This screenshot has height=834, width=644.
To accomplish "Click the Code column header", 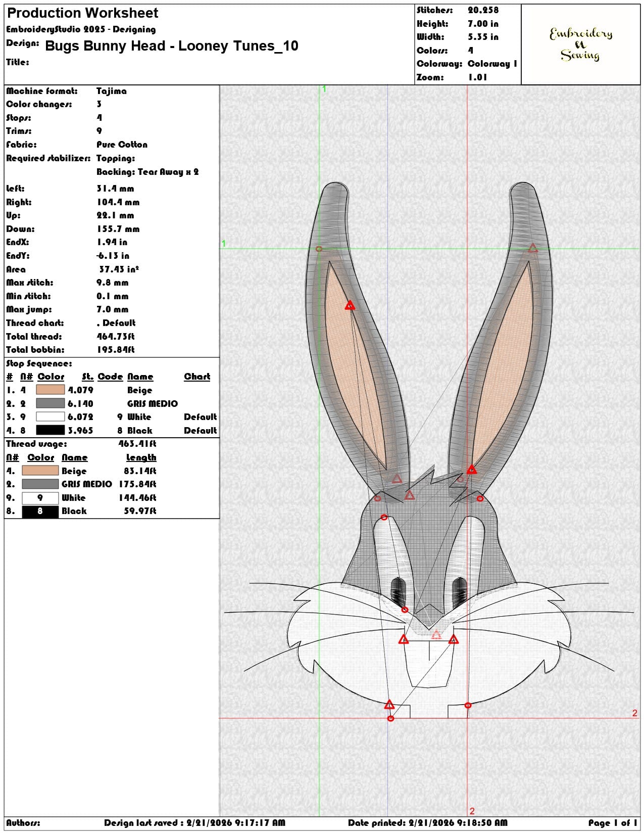I will point(110,377).
